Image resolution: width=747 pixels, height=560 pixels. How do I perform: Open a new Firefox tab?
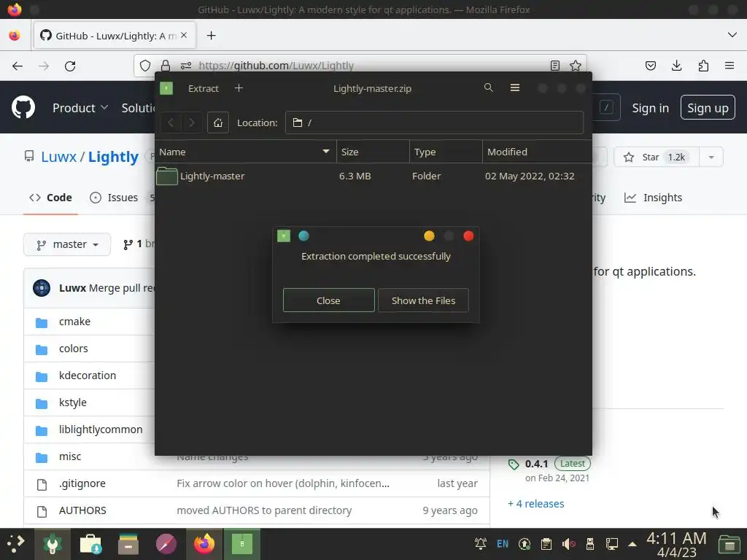tap(211, 35)
